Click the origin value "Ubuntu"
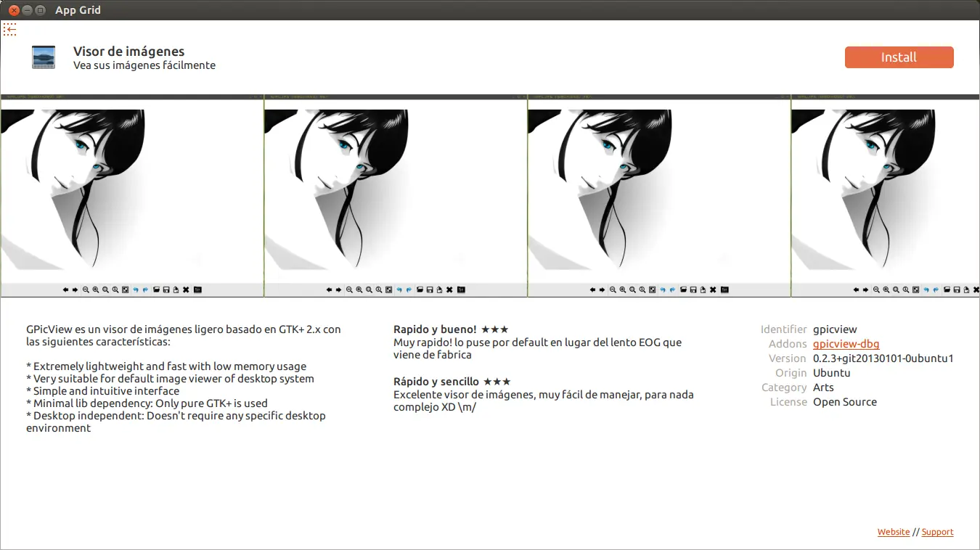The height and width of the screenshot is (550, 980). [831, 373]
